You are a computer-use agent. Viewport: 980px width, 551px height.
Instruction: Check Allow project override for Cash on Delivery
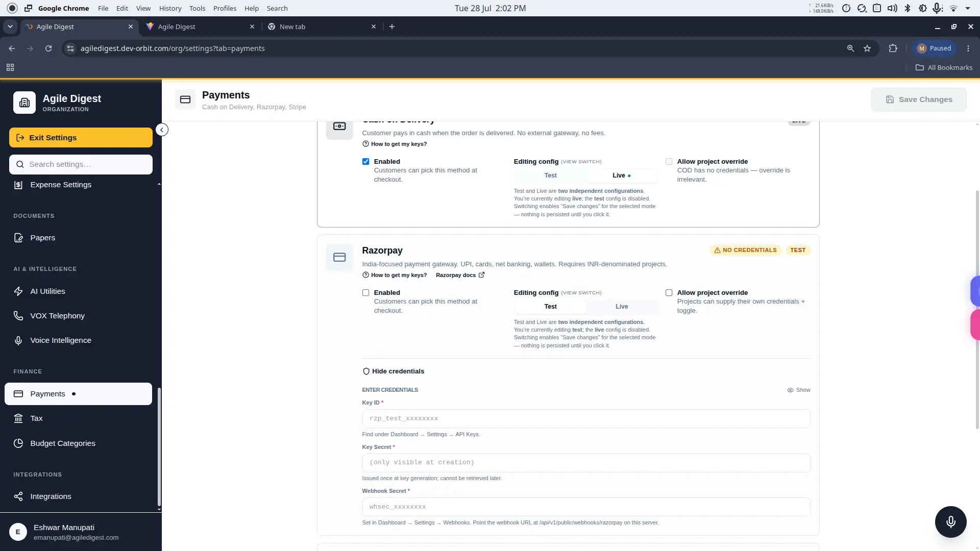[x=669, y=162]
